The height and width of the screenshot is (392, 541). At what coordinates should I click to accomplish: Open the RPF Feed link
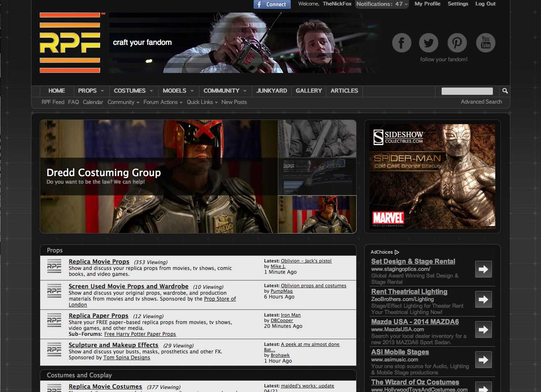pyautogui.click(x=53, y=102)
